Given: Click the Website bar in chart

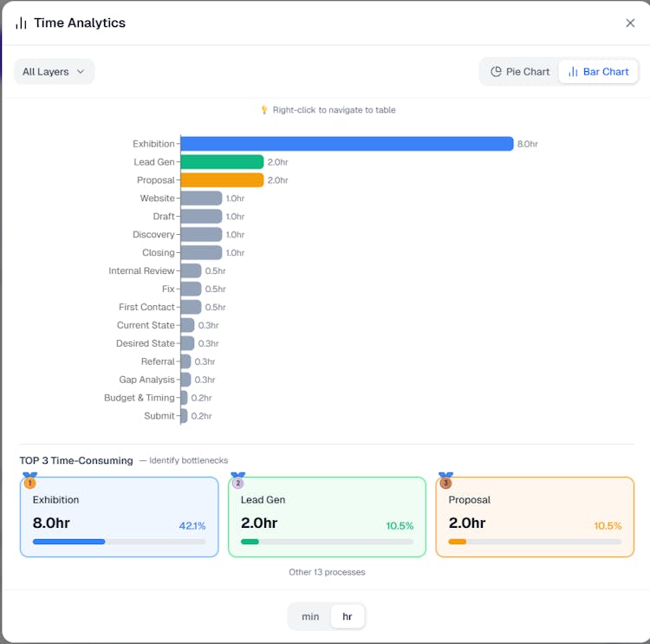Looking at the screenshot, I should click(x=201, y=198).
